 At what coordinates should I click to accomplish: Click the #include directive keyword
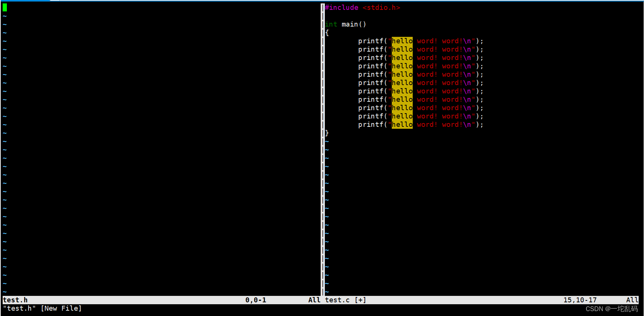tap(342, 8)
